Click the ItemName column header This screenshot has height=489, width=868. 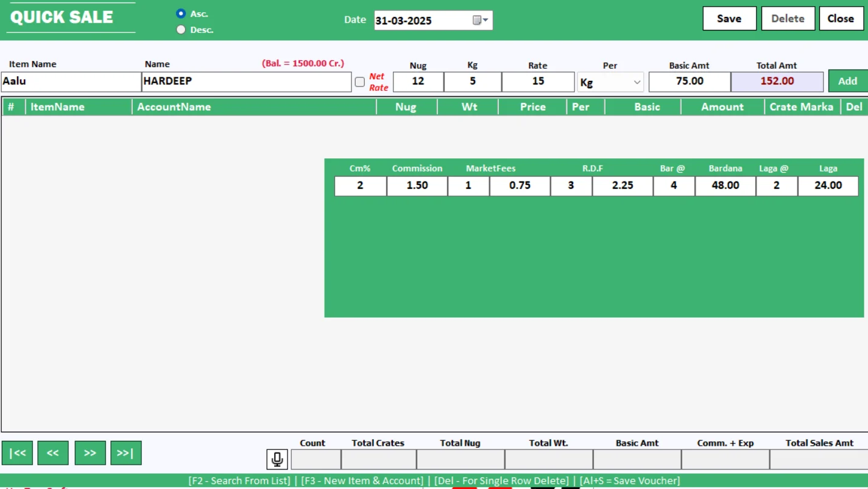(x=79, y=107)
